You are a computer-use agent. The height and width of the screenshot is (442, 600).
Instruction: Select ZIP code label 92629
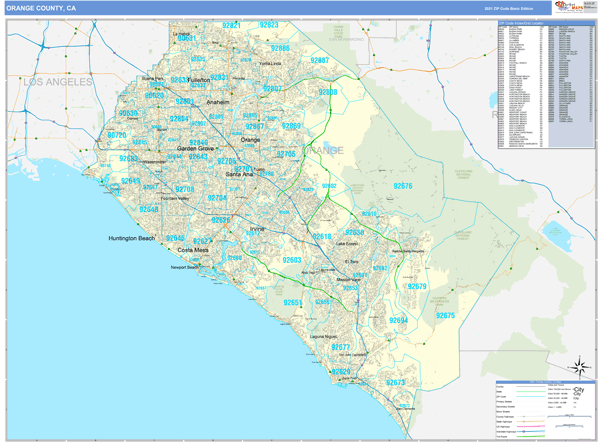341,372
